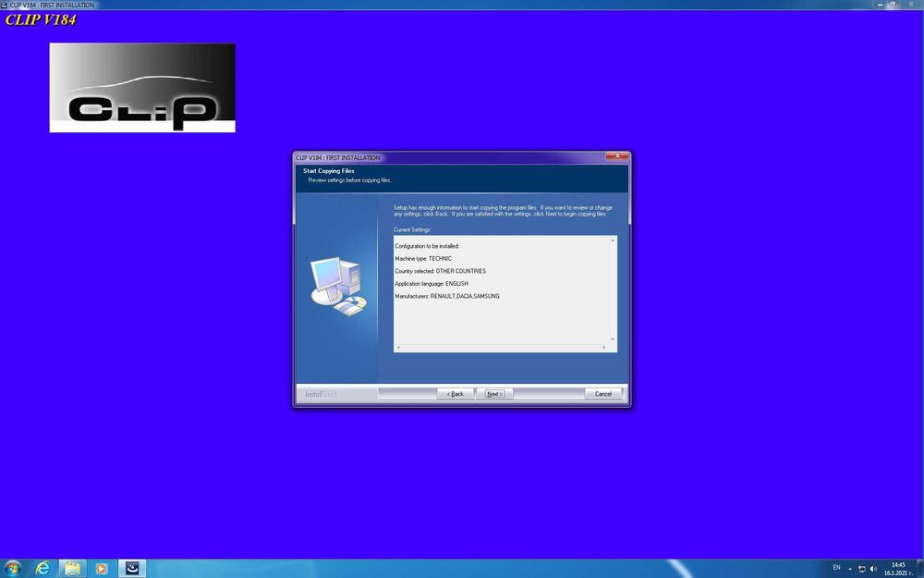This screenshot has height=578, width=924.
Task: Click the Next button in installer
Action: 494,394
